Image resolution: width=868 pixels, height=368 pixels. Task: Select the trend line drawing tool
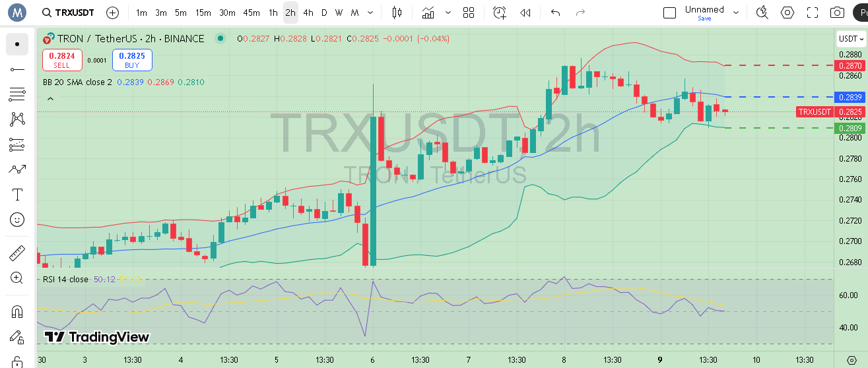(x=17, y=69)
